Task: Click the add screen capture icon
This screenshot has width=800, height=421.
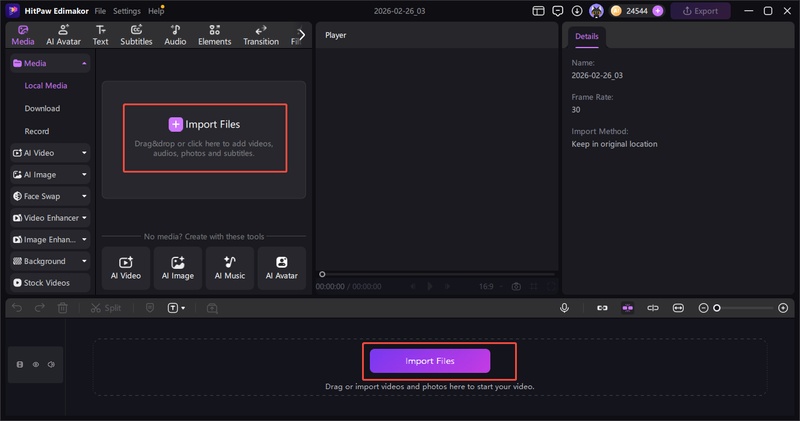Action: 212,308
